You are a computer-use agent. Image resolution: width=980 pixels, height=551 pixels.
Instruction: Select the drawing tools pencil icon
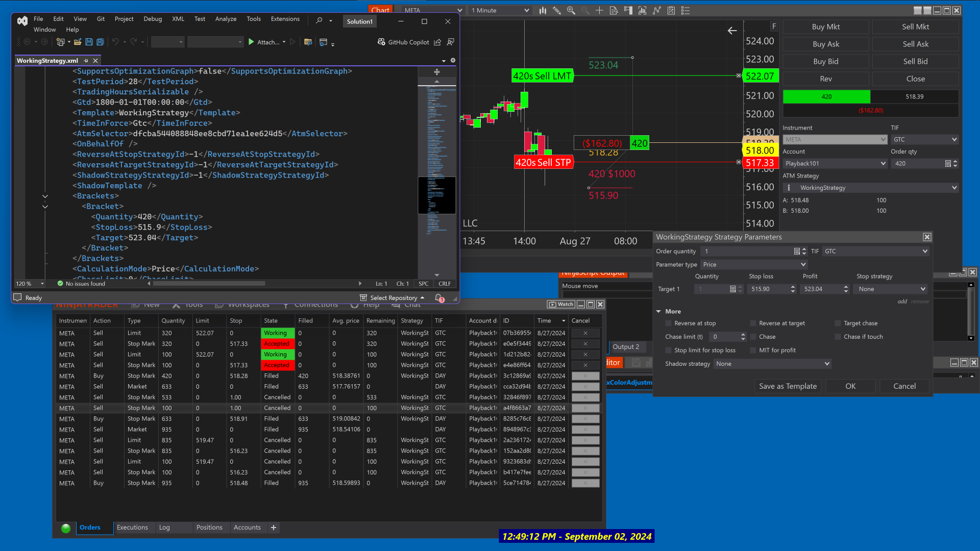pyautogui.click(x=556, y=10)
